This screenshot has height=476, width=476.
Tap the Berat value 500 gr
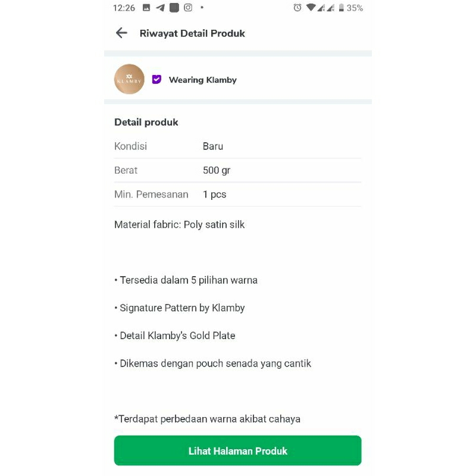(217, 170)
